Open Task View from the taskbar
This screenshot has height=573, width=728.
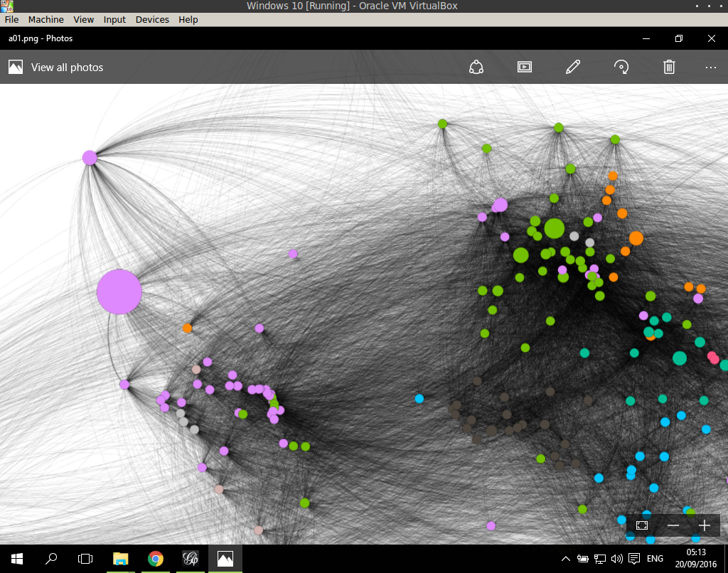tap(85, 559)
